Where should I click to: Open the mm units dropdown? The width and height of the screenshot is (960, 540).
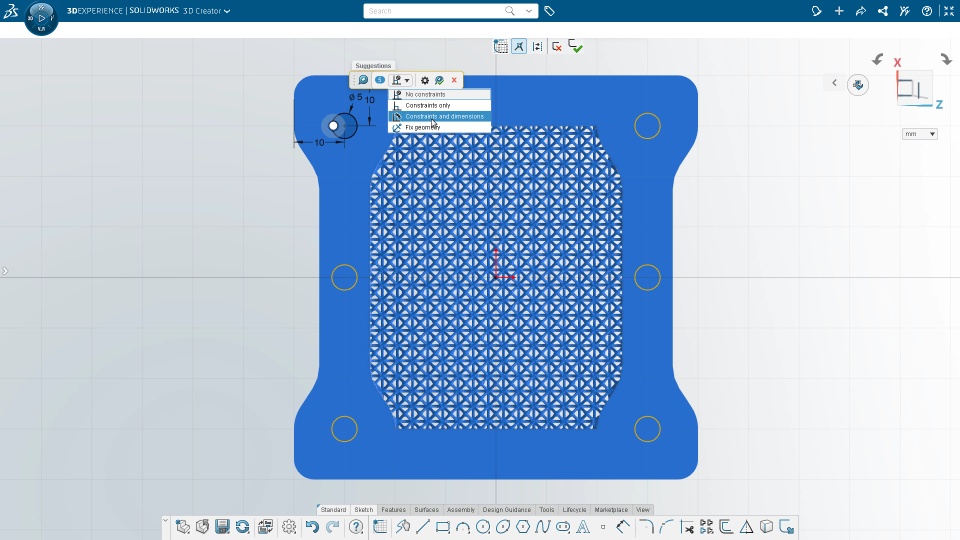[919, 134]
